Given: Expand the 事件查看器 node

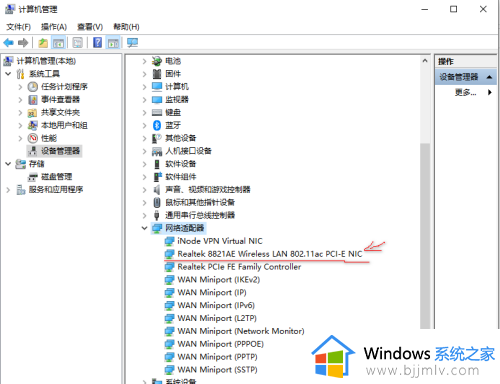Looking at the screenshot, I should pos(20,100).
